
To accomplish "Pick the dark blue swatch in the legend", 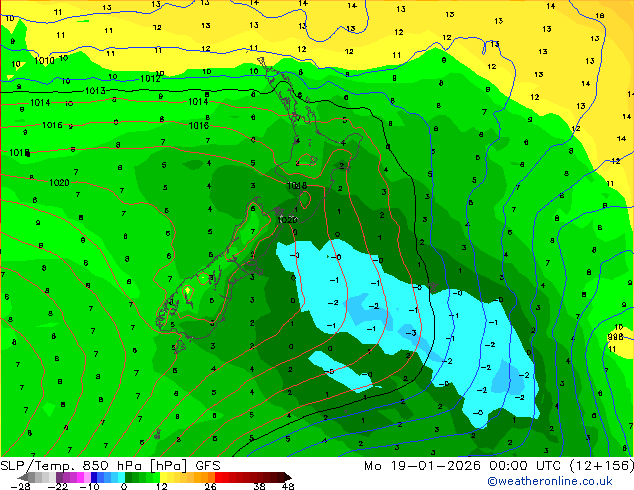I will [x=94, y=477].
